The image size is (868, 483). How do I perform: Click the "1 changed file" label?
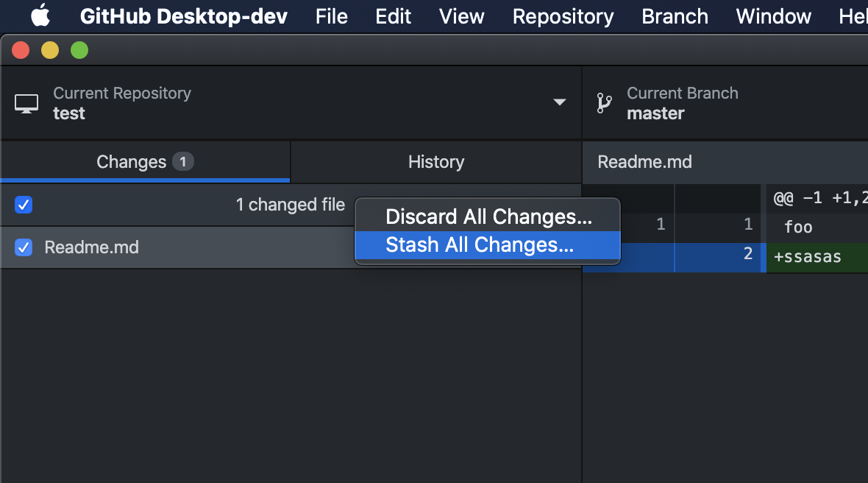pos(290,205)
